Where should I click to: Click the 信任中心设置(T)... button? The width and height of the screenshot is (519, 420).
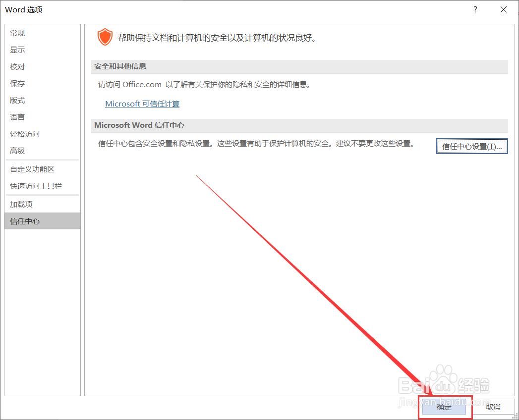(x=472, y=146)
